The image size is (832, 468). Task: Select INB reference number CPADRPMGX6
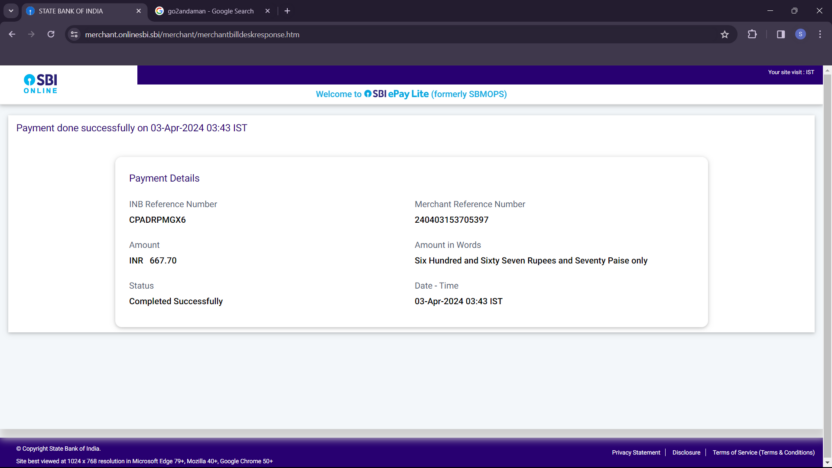pos(157,220)
